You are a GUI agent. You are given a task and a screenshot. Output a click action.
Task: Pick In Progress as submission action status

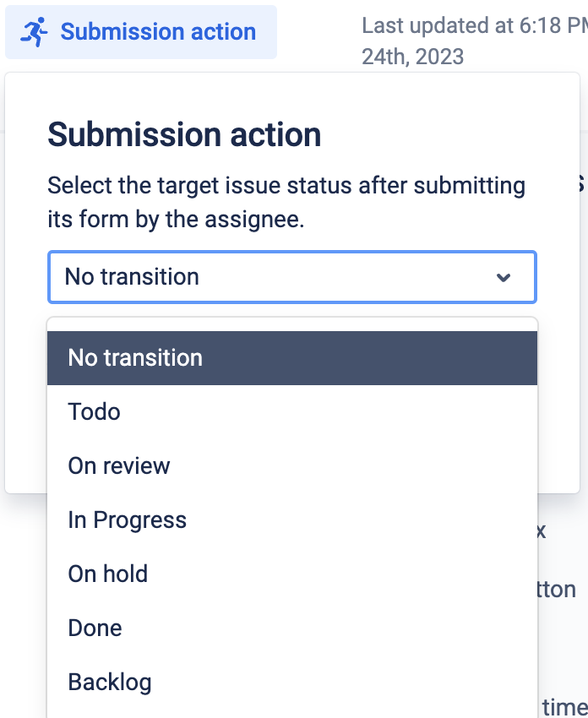click(x=127, y=519)
